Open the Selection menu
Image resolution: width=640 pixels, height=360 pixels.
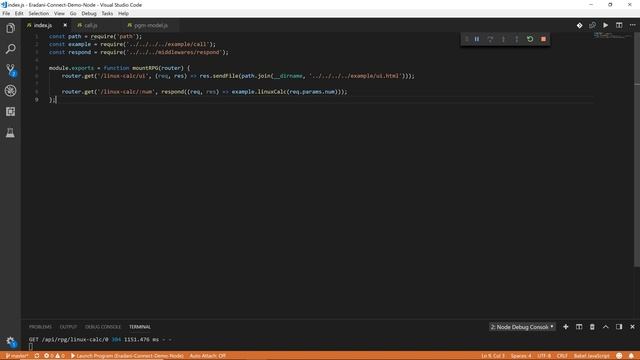(x=39, y=13)
